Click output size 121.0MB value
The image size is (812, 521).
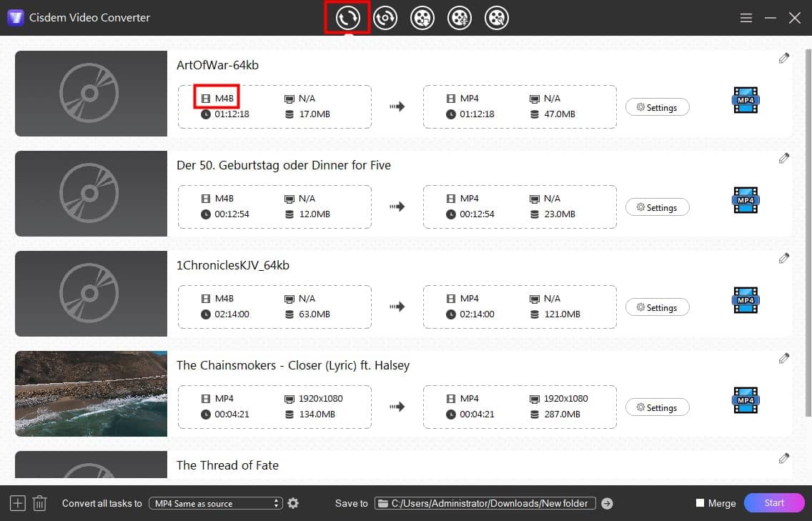click(x=562, y=314)
